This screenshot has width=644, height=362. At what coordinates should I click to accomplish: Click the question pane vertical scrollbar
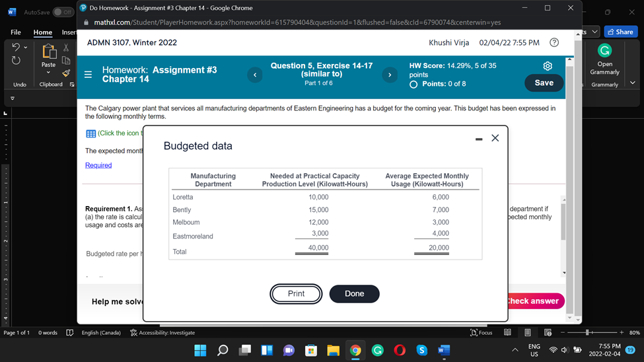tap(563, 222)
